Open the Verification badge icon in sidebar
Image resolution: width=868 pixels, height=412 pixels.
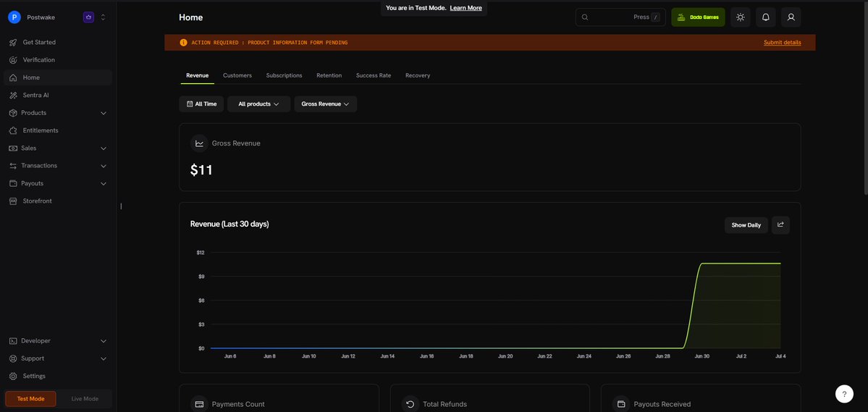[x=13, y=60]
